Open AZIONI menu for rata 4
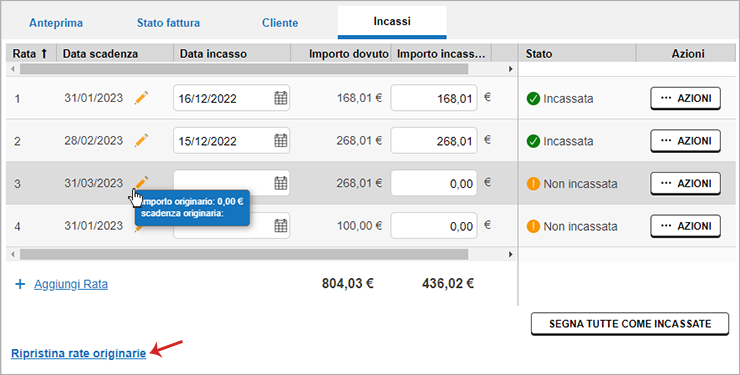Image resolution: width=740 pixels, height=375 pixels. tap(685, 226)
